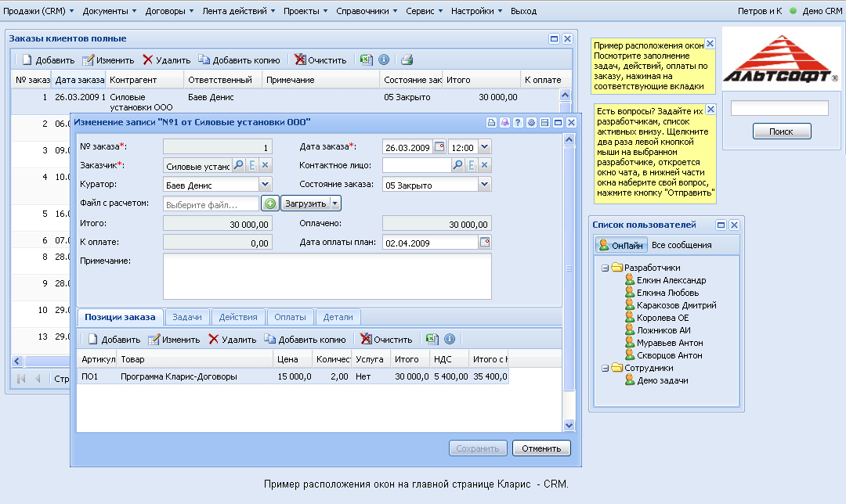Image resolution: width=846 pixels, height=504 pixels.
Task: Click into the Примечание text area
Action: (327, 275)
